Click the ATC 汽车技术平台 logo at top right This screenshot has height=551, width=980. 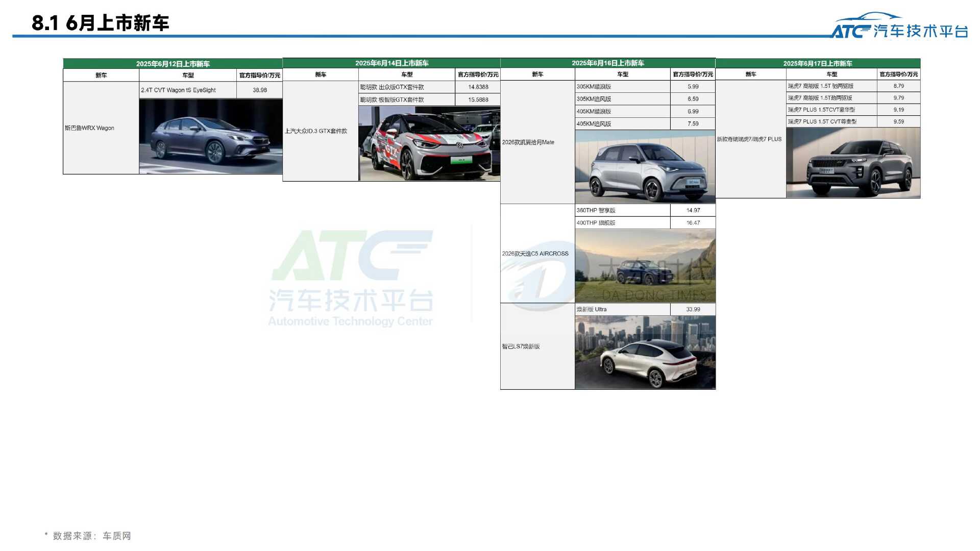pos(900,26)
